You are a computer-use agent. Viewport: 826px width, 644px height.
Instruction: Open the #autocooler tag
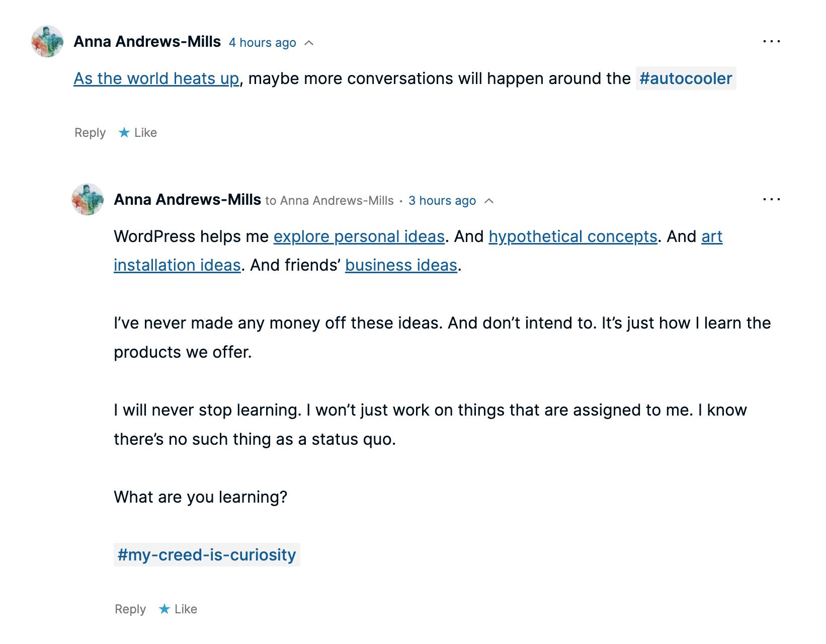(x=686, y=78)
